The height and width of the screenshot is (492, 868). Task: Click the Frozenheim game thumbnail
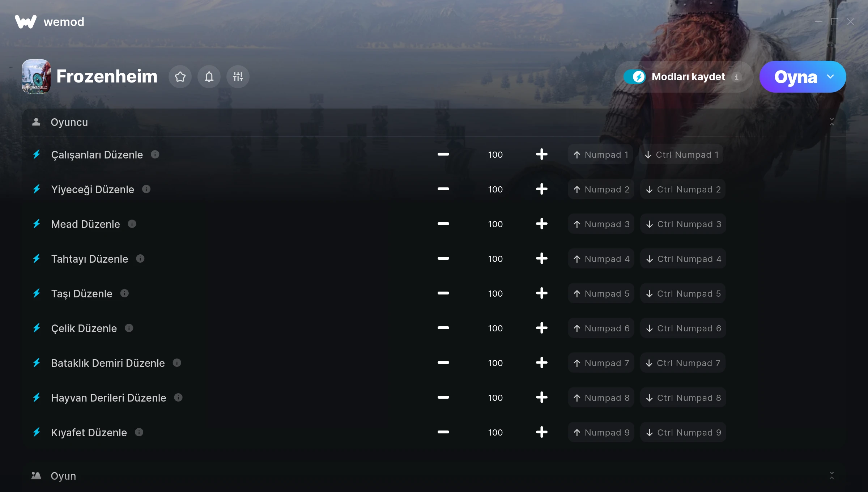[36, 77]
